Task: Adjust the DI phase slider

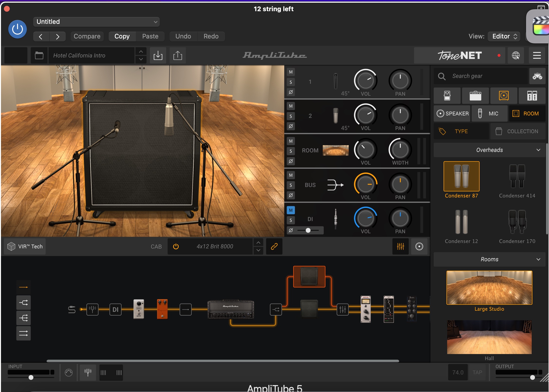Action: (x=308, y=230)
